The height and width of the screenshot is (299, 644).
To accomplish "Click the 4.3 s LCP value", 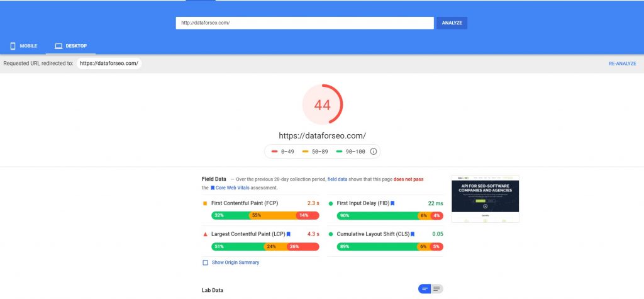I will tap(313, 234).
